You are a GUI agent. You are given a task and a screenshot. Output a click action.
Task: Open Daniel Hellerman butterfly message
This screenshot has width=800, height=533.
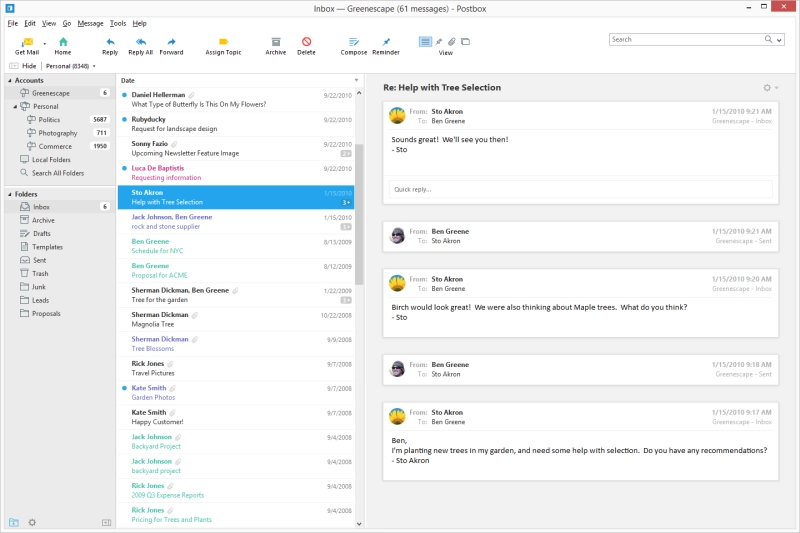pos(236,99)
